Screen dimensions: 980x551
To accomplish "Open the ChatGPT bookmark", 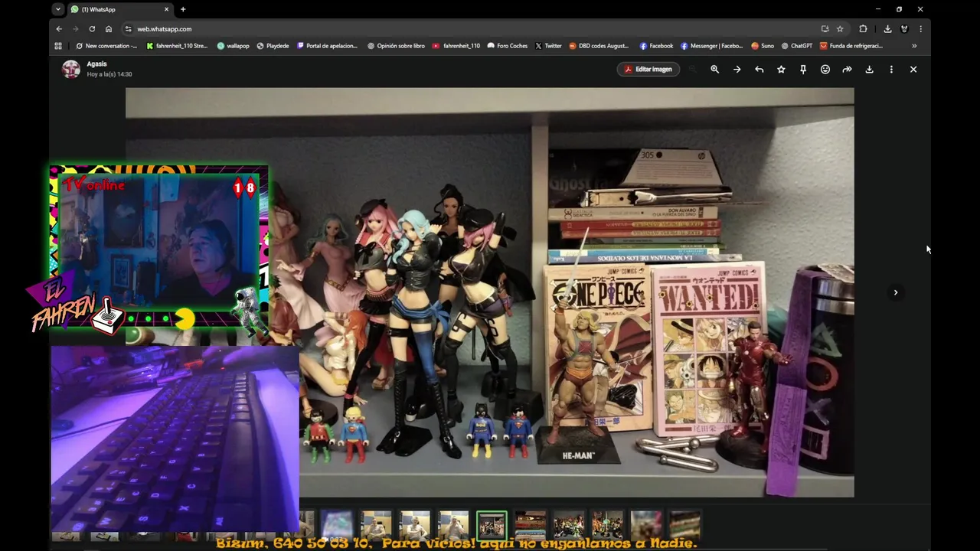I will (796, 46).
